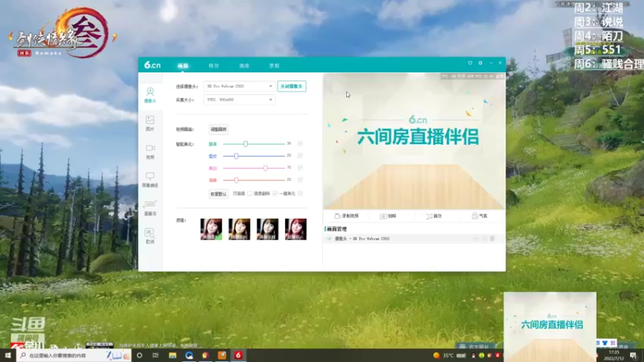The width and height of the screenshot is (644, 362).
Task: Click the 调整画质 adjust quality button
Action: coord(218,130)
